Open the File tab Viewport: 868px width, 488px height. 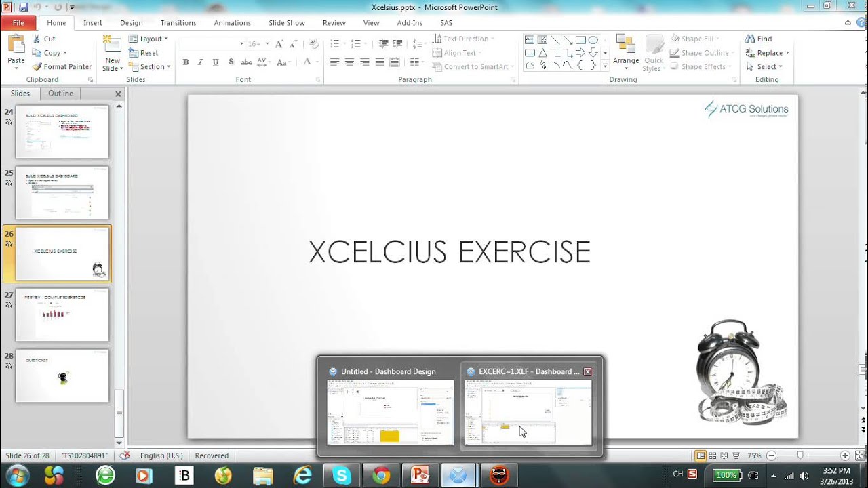18,22
